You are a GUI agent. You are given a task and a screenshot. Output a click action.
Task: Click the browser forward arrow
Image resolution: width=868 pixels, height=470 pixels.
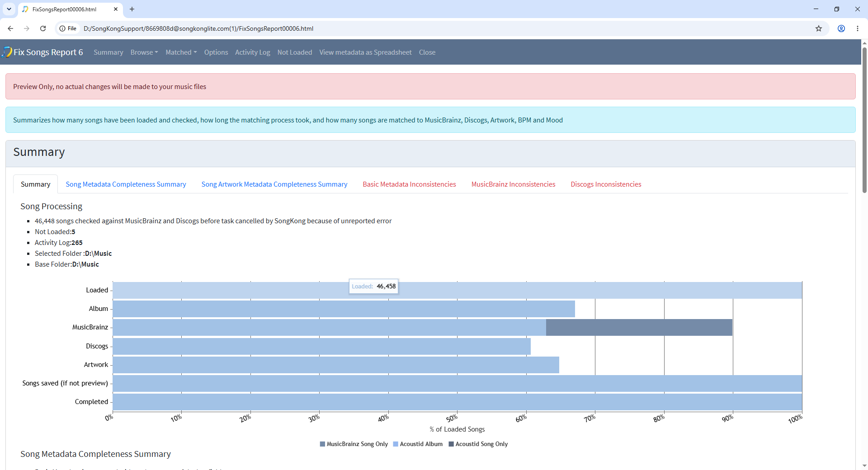pyautogui.click(x=27, y=28)
